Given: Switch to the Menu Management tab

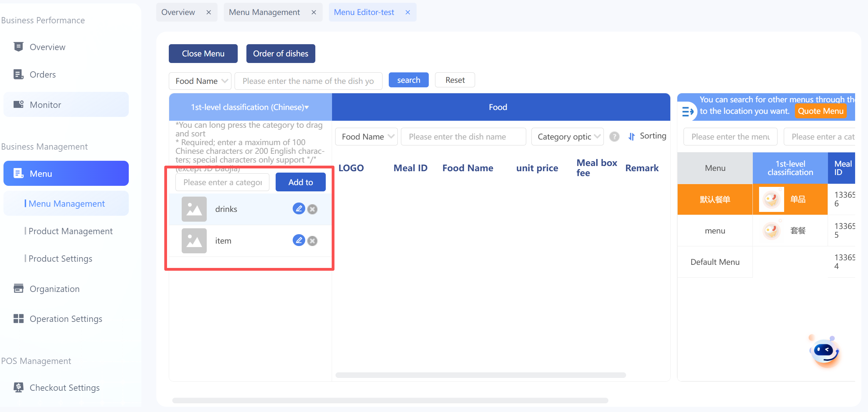Looking at the screenshot, I should coord(264,12).
